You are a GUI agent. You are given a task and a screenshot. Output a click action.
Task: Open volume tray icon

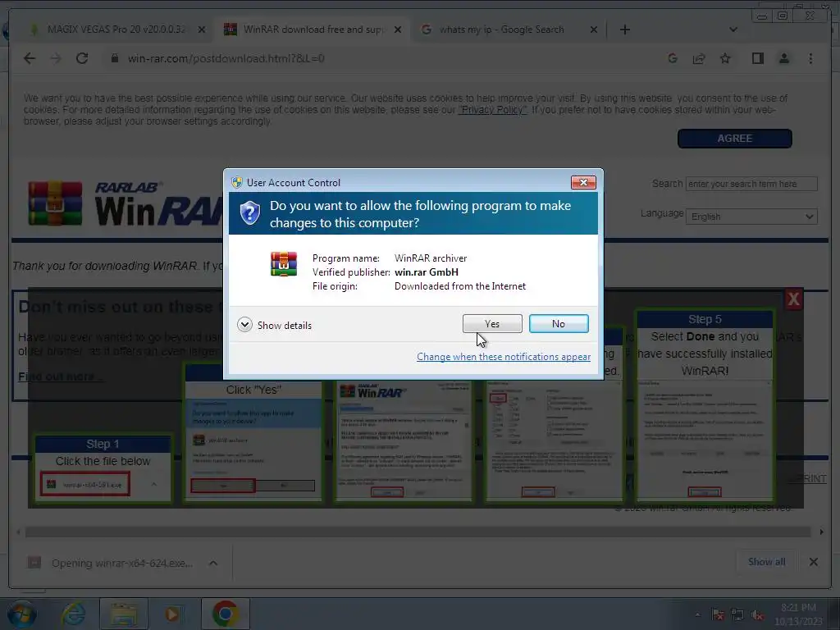(757, 615)
